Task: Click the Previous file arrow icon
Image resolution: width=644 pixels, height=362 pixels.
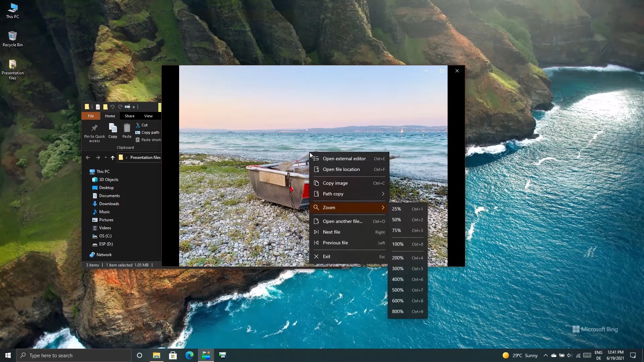Action: [316, 243]
